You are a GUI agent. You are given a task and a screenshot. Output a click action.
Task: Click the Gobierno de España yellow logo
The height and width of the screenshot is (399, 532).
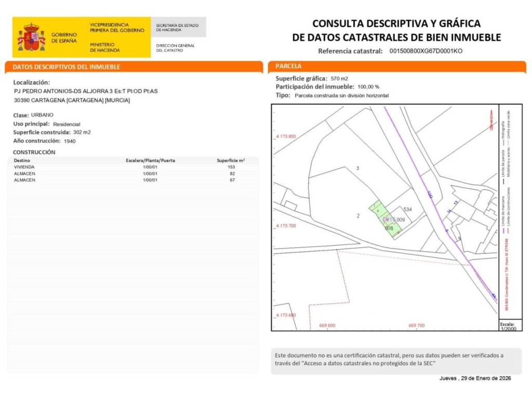(x=48, y=37)
